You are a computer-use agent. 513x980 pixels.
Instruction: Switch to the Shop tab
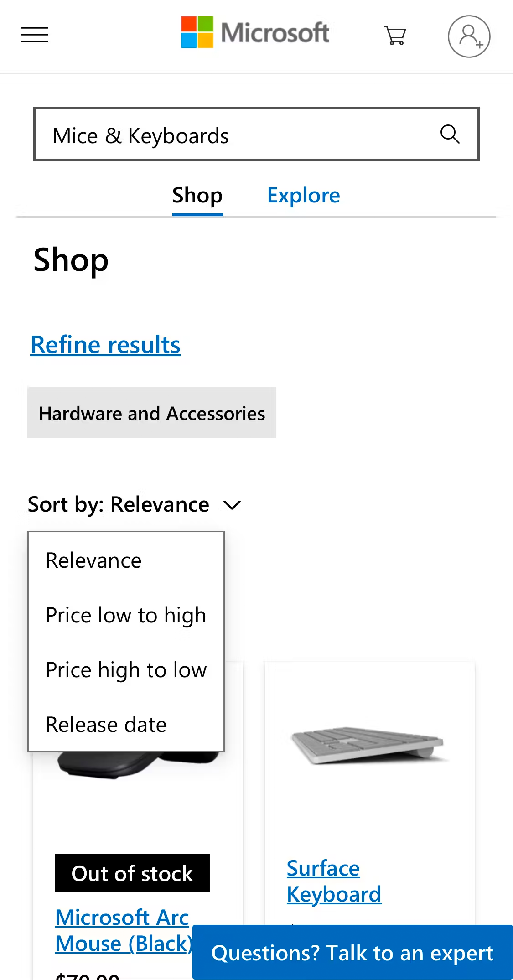click(x=197, y=196)
